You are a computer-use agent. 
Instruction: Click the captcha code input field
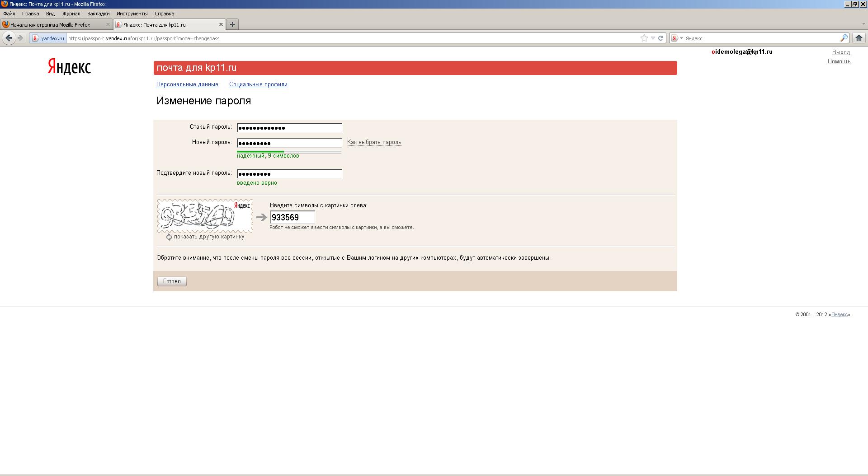[x=292, y=217]
